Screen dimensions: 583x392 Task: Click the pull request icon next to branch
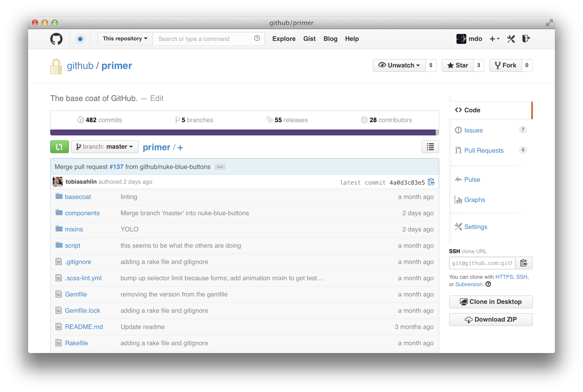point(60,147)
